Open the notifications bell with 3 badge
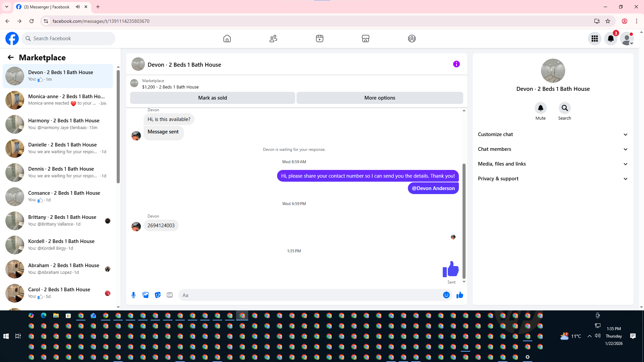 coord(611,39)
